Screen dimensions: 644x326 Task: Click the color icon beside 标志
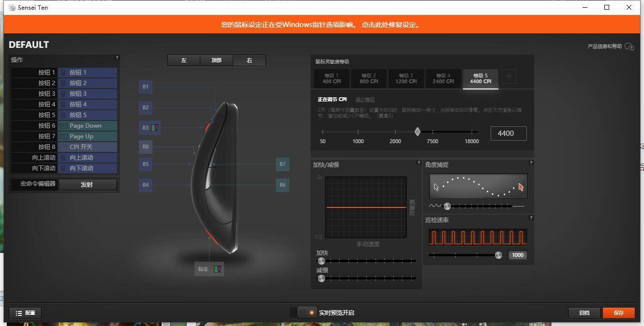click(x=217, y=269)
